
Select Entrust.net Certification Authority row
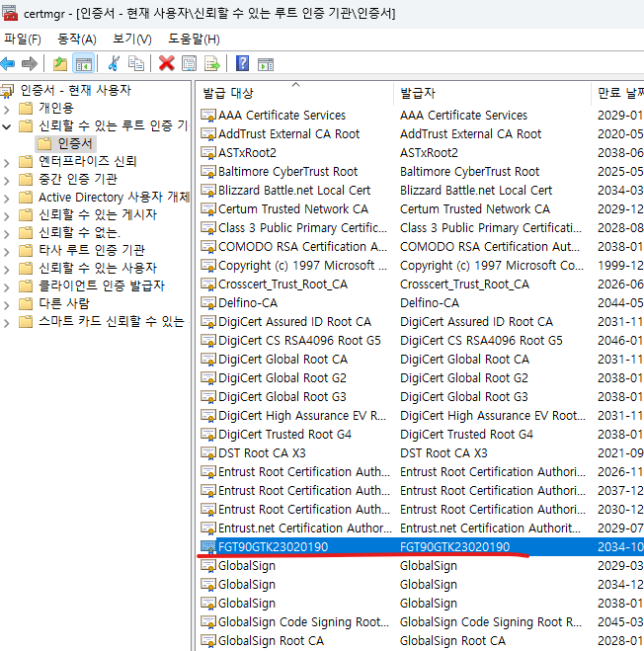[421, 529]
